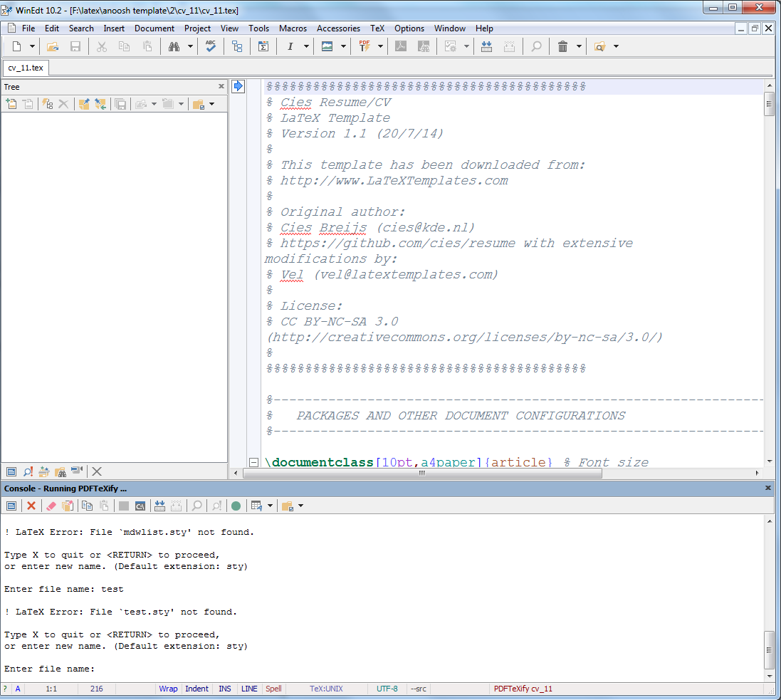Click the folder binoculars icon below Tree panel
This screenshot has height=700, width=781.
click(x=61, y=471)
